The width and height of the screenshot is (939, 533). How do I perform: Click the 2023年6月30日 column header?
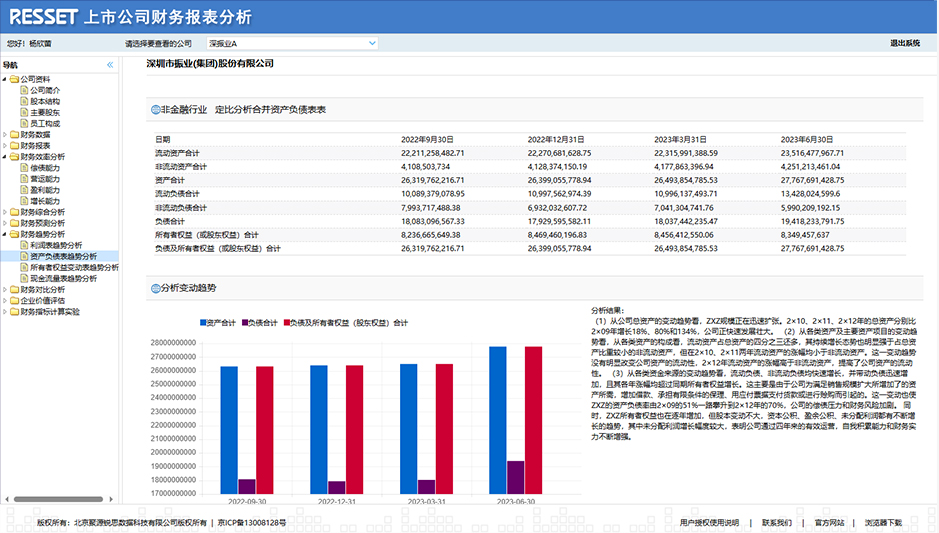[807, 140]
